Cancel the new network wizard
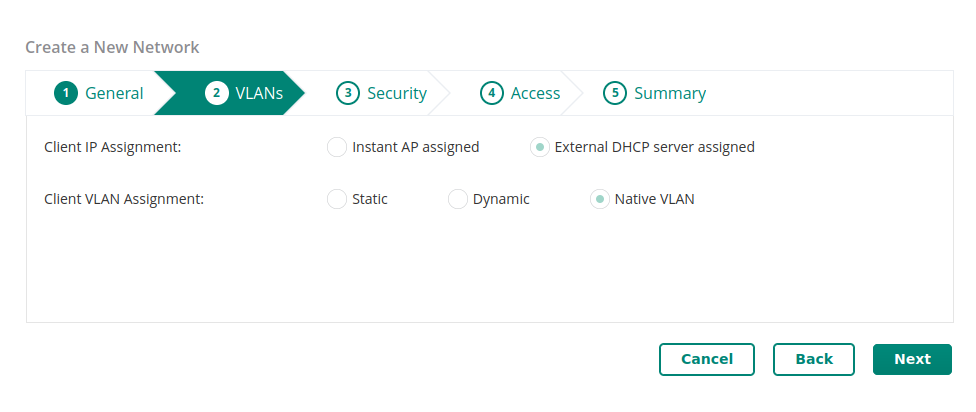Screen dimensions: 976x412 click(x=706, y=359)
